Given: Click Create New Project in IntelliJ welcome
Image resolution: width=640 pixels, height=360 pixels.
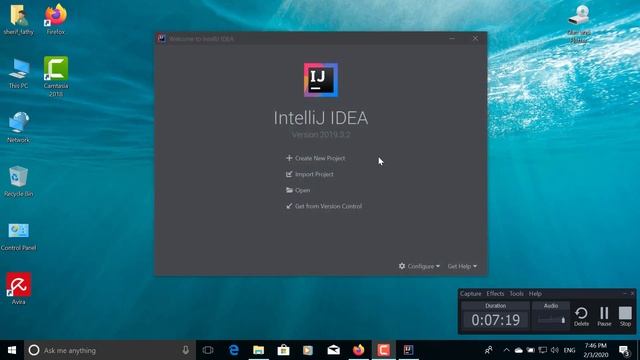Looking at the screenshot, I should tap(316, 158).
